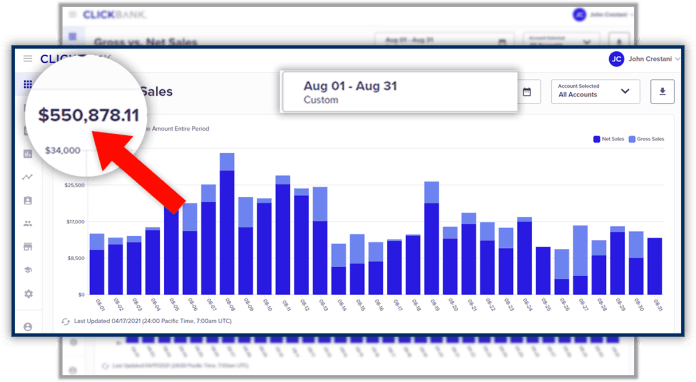Open the hamburger menu icon

(x=28, y=59)
